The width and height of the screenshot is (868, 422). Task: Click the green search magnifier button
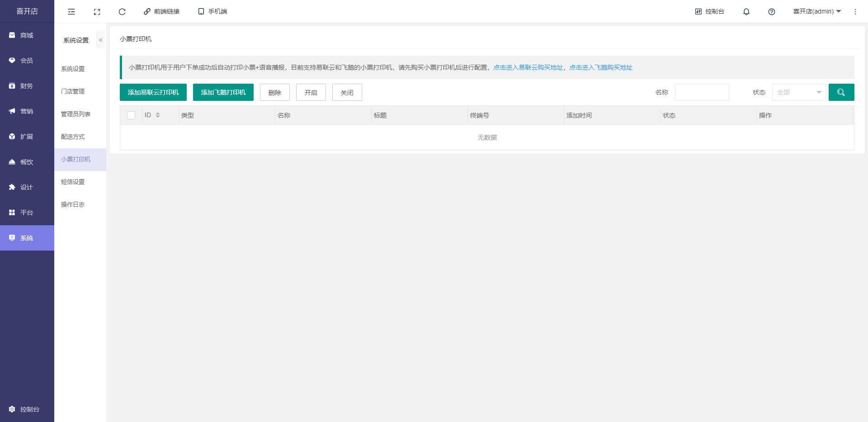pos(841,92)
